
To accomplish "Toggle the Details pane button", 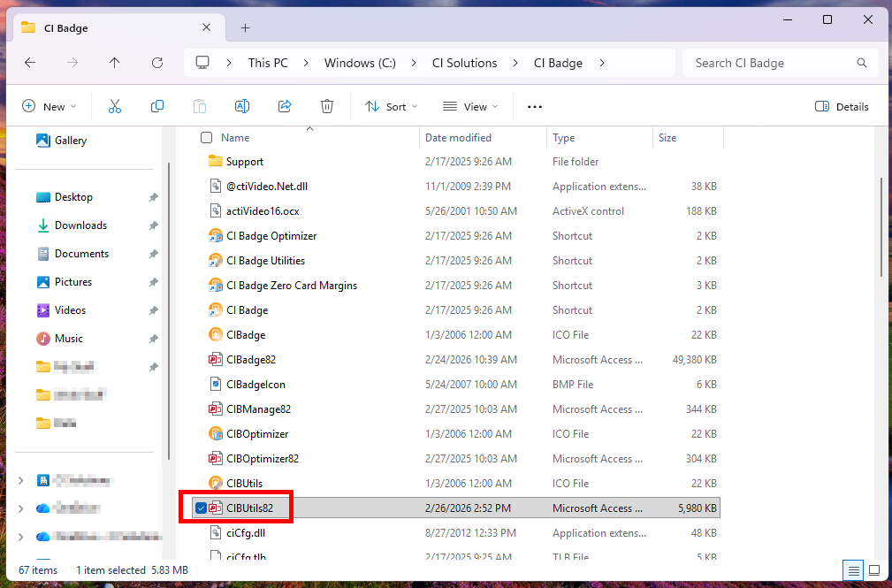I will [x=842, y=106].
